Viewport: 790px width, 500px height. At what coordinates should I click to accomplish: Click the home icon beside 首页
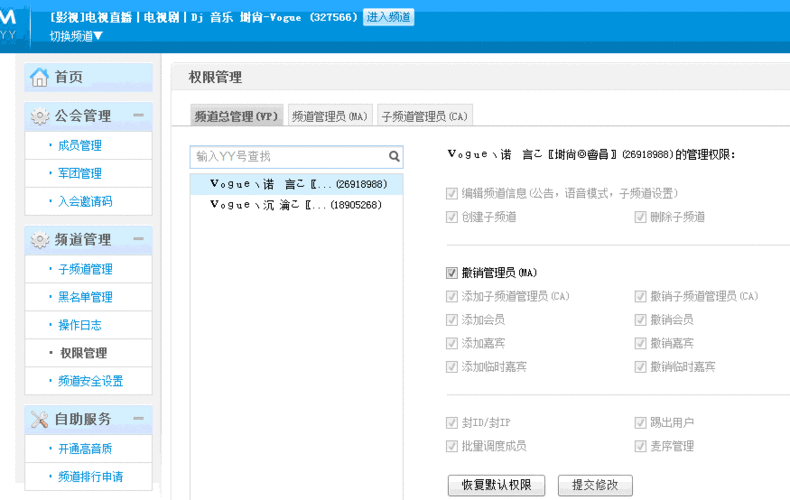pos(39,78)
